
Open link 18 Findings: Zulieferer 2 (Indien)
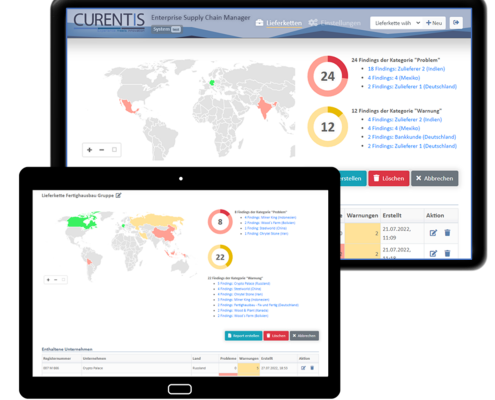coord(406,69)
